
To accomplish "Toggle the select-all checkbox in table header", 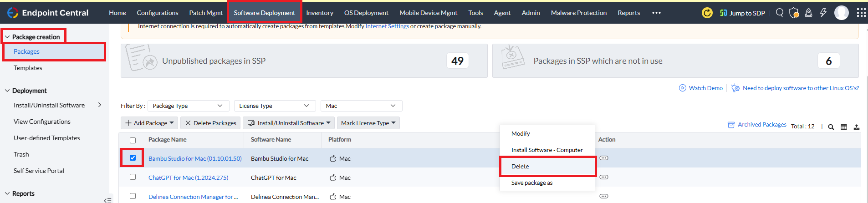I will [x=133, y=140].
